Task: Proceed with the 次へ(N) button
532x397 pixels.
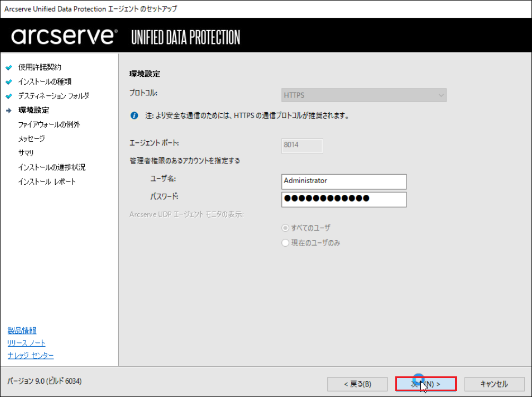Action: [426, 384]
